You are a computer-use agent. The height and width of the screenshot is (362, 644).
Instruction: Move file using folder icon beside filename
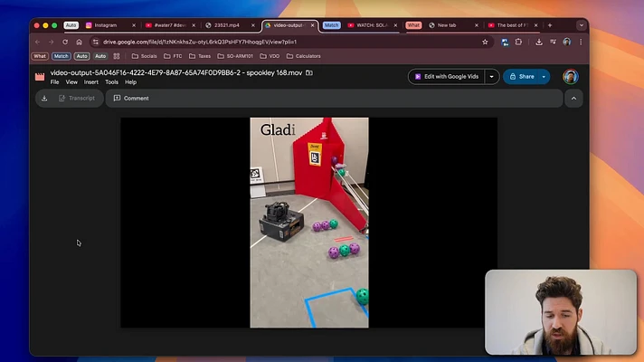pyautogui.click(x=309, y=72)
